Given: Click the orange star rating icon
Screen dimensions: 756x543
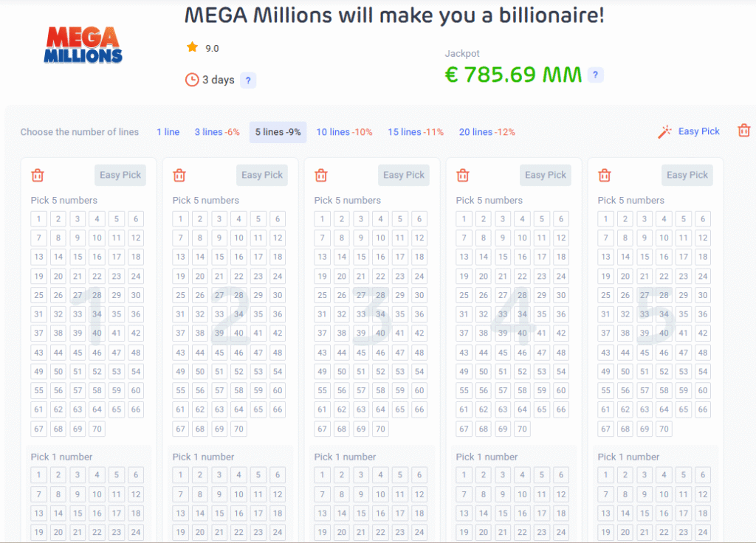Looking at the screenshot, I should pos(192,48).
